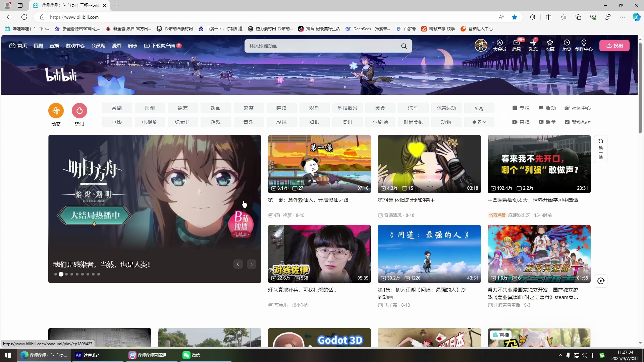The image size is (644, 362).
Task: Open 游戏中心 in top navigation
Action: click(x=75, y=46)
